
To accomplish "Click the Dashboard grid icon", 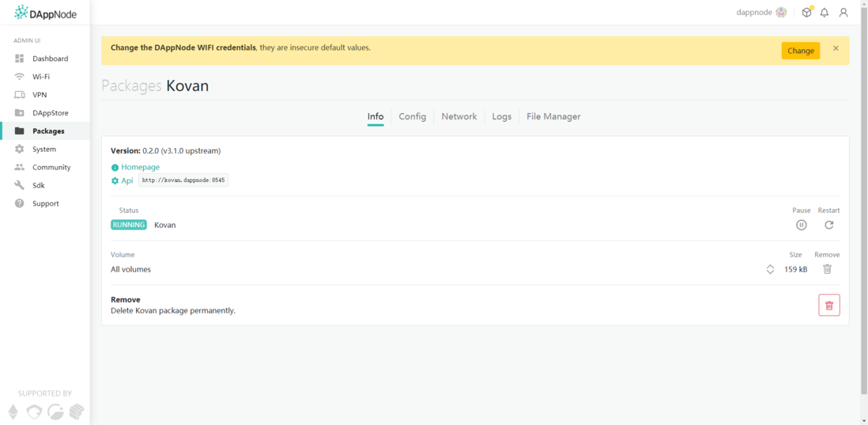I will point(20,59).
